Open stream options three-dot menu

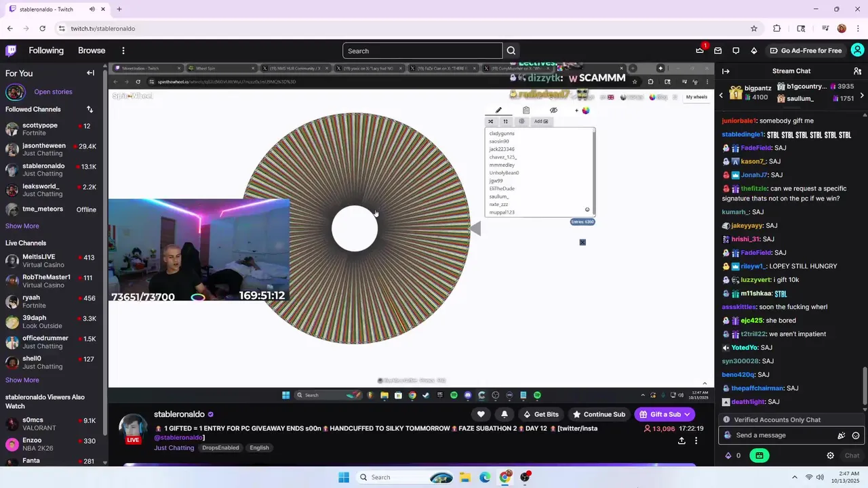pos(696,441)
